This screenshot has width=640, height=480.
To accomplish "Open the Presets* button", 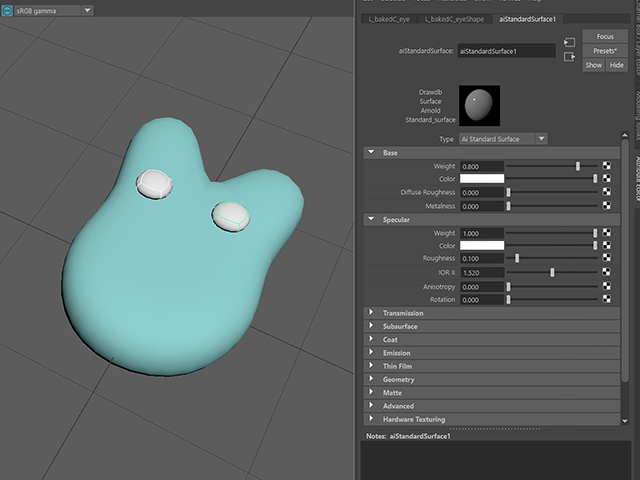I will pos(605,51).
